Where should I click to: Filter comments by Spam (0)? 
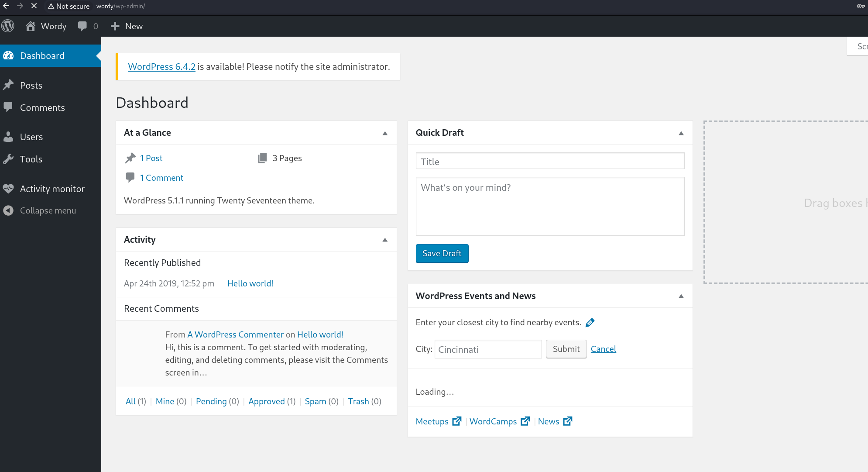pos(322,401)
